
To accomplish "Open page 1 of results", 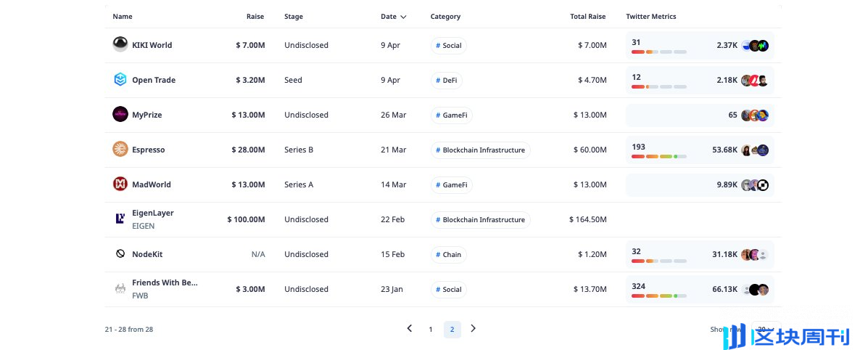I will pyautogui.click(x=431, y=330).
